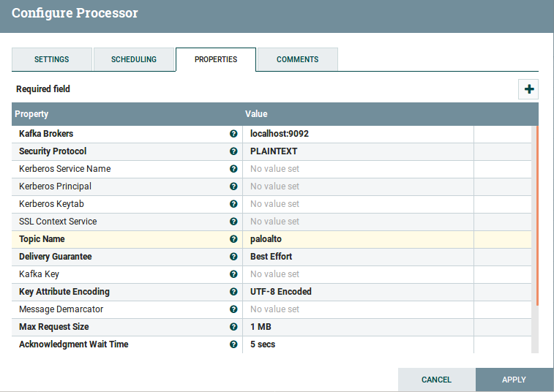Open Key Attribute Encoding UTF-8 value
This screenshot has height=392, width=554.
(x=358, y=292)
